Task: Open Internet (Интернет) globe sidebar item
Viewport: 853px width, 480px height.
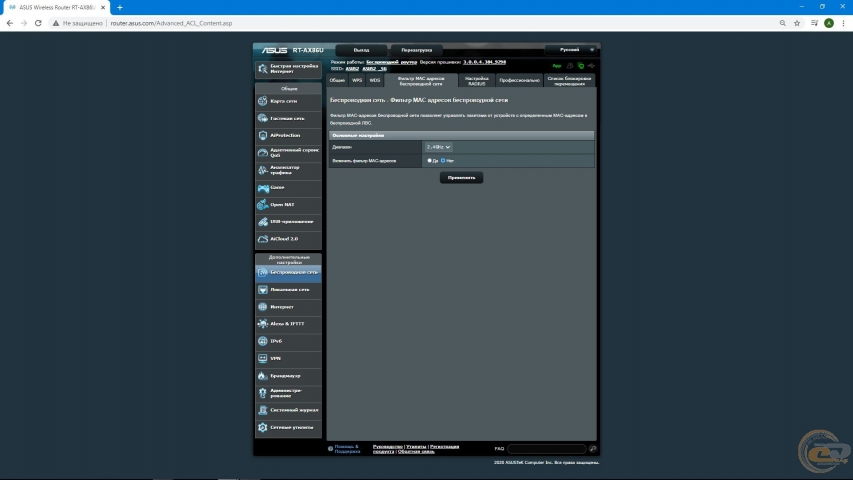Action: pos(288,307)
